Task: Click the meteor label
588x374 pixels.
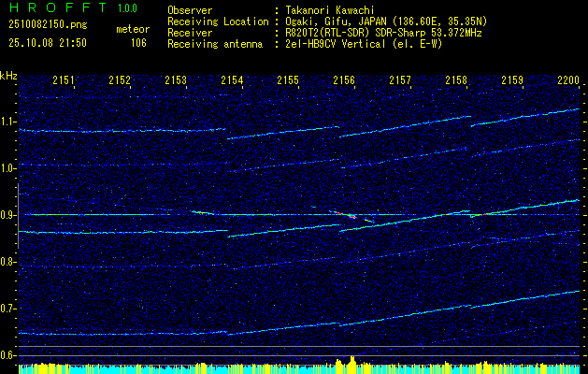Action: point(133,29)
